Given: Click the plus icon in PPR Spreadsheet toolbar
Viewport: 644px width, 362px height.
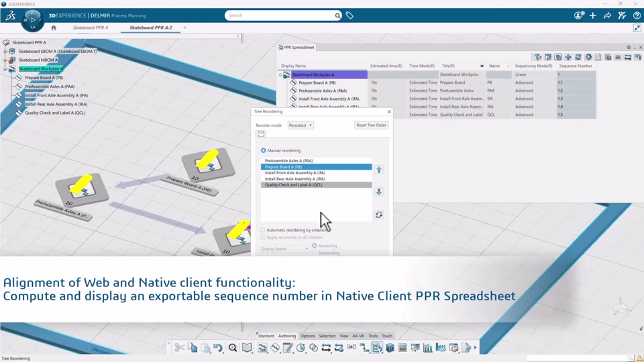Looking at the screenshot, I should click(x=568, y=57).
